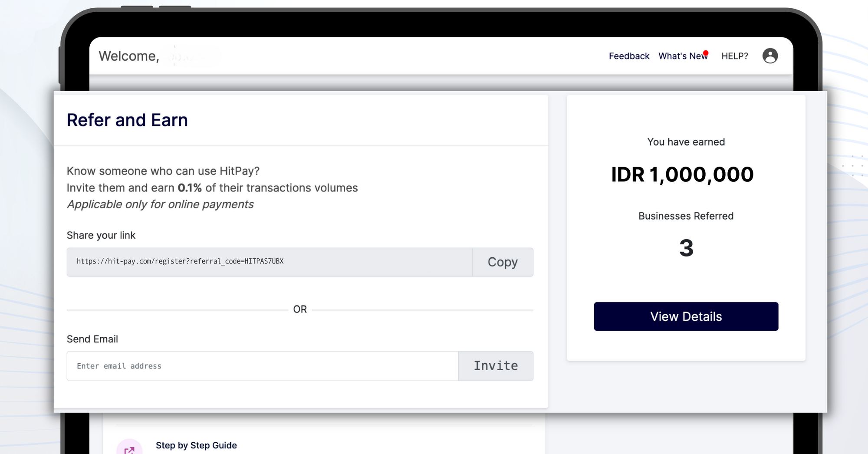Screen dimensions: 868x454
Task: Send the email Invite
Action: click(x=496, y=366)
